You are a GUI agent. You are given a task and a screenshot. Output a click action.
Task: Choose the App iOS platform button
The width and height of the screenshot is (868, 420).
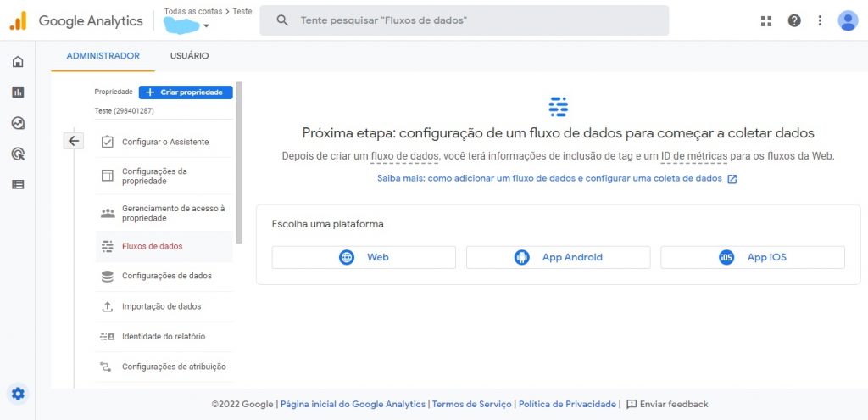[753, 258]
